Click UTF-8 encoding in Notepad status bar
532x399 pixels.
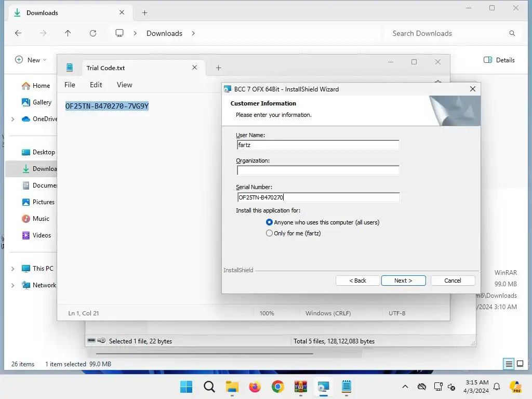(397, 313)
